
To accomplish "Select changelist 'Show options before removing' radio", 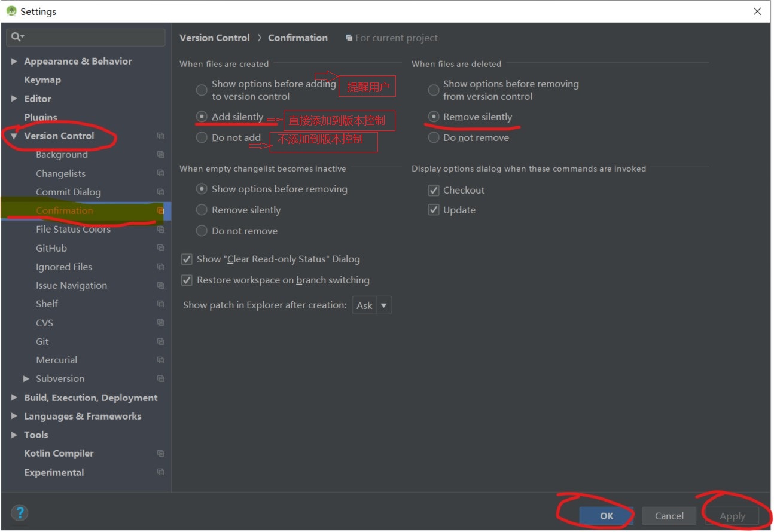I will coord(202,189).
